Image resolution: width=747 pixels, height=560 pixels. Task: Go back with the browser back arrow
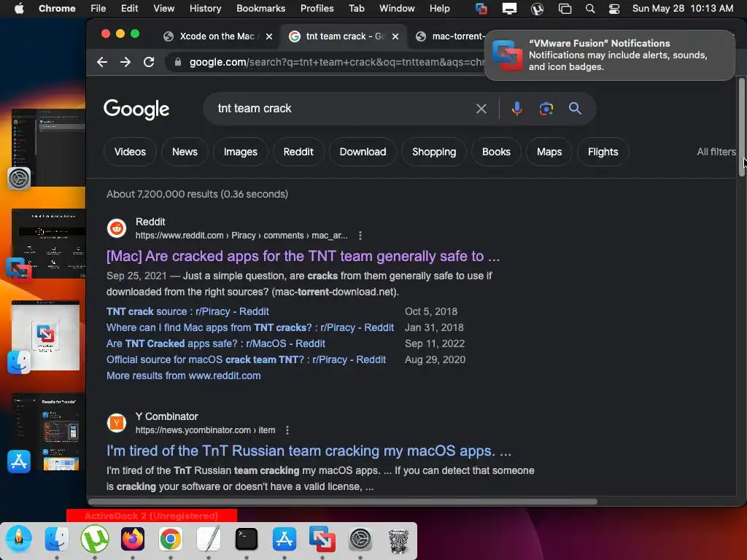point(102,62)
